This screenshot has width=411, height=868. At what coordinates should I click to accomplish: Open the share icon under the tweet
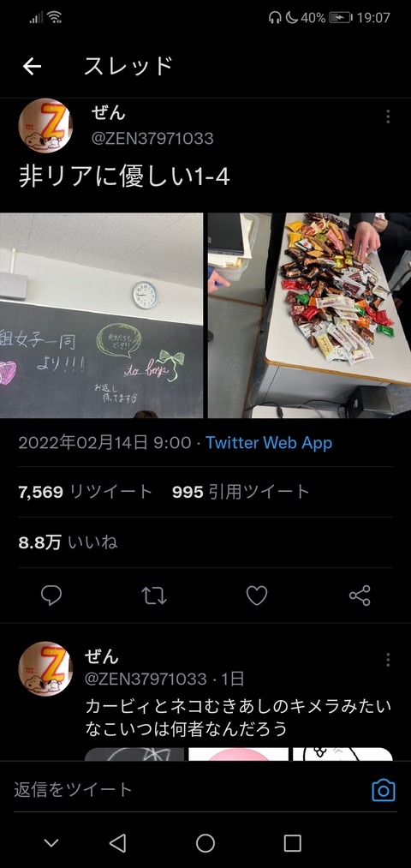[x=360, y=596]
